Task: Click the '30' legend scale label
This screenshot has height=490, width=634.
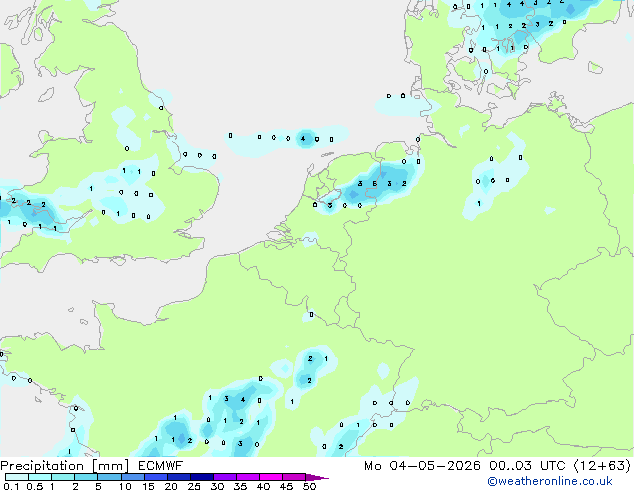Action: [218, 486]
